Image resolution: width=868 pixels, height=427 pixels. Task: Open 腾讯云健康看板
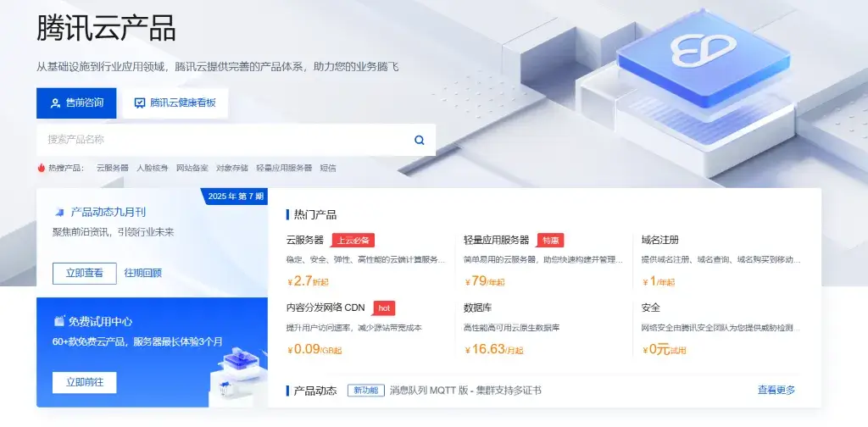point(175,103)
